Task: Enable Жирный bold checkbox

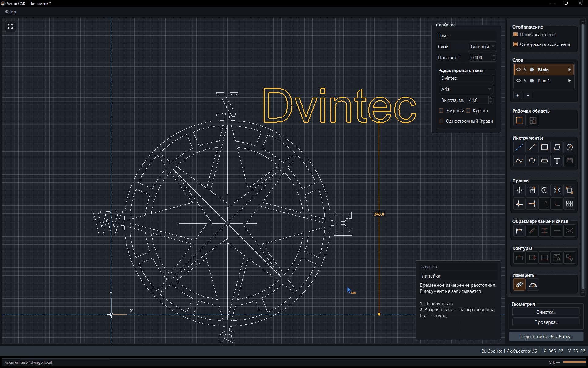Action: (x=441, y=111)
